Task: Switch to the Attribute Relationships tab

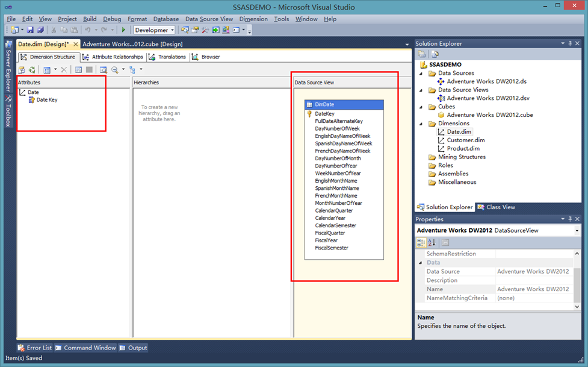Action: (x=113, y=57)
